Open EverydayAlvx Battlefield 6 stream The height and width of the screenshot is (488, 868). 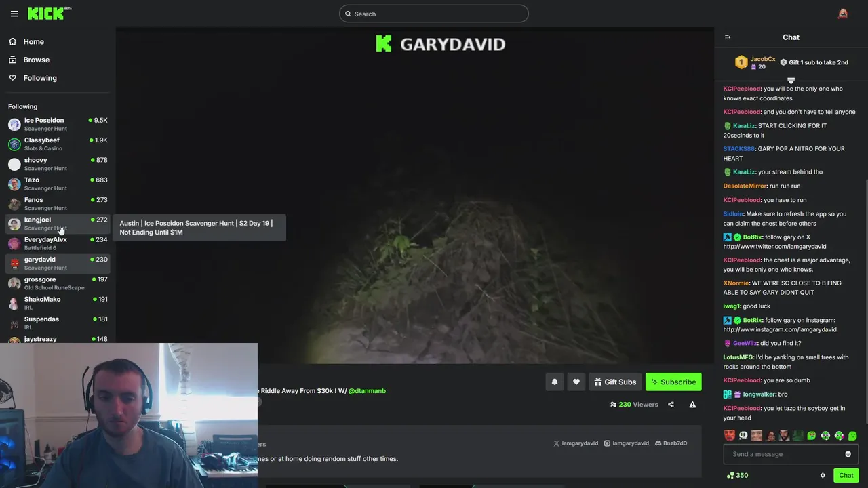tap(58, 243)
